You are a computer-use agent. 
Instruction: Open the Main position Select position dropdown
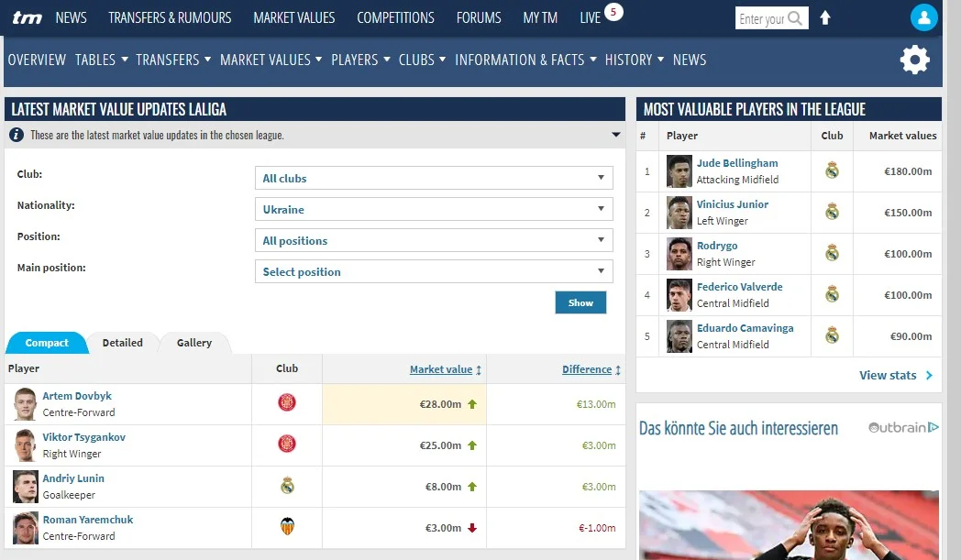pyautogui.click(x=433, y=272)
